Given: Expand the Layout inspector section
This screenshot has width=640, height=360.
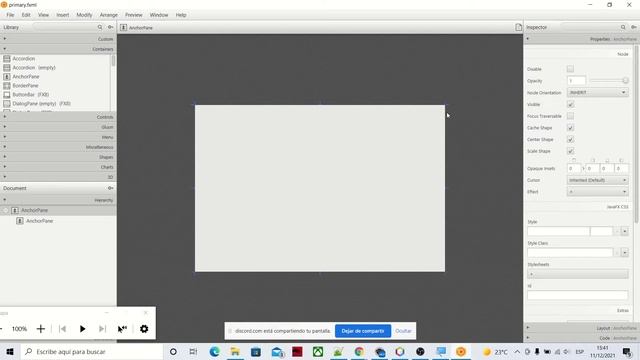Looking at the screenshot, I should (x=581, y=328).
